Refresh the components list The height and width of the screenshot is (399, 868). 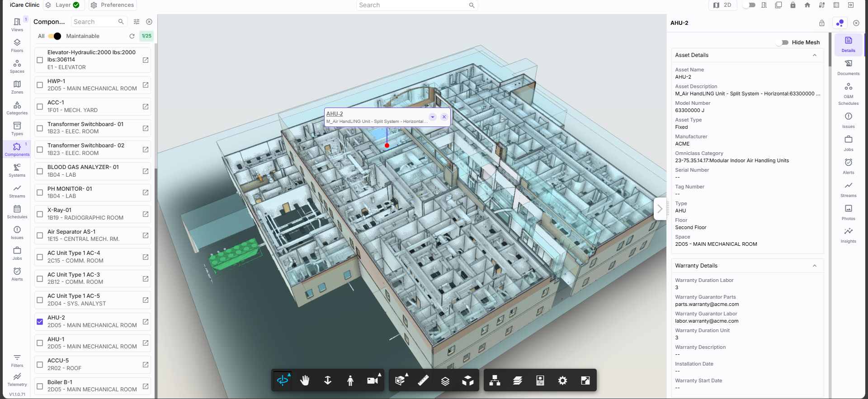pos(132,36)
